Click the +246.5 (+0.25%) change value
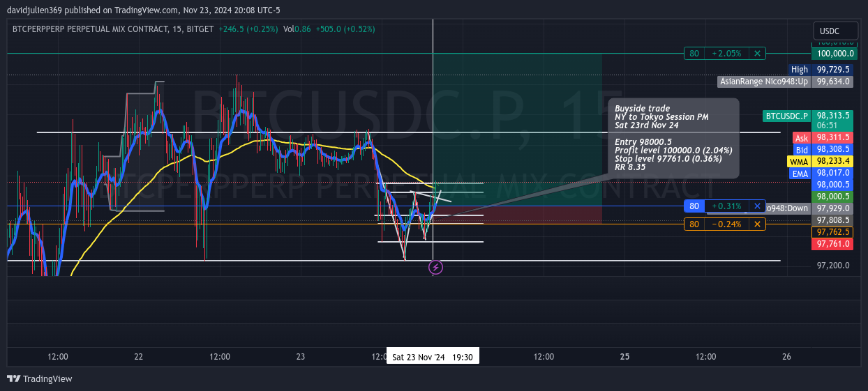 [248, 29]
